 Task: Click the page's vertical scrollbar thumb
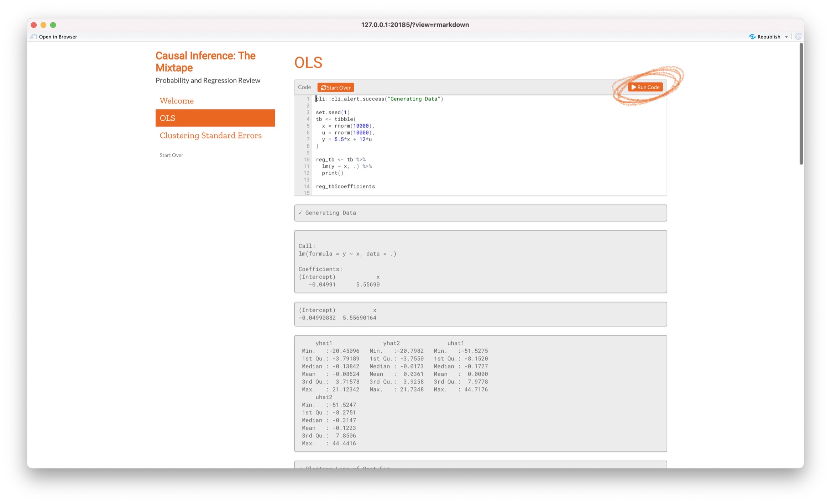click(801, 104)
